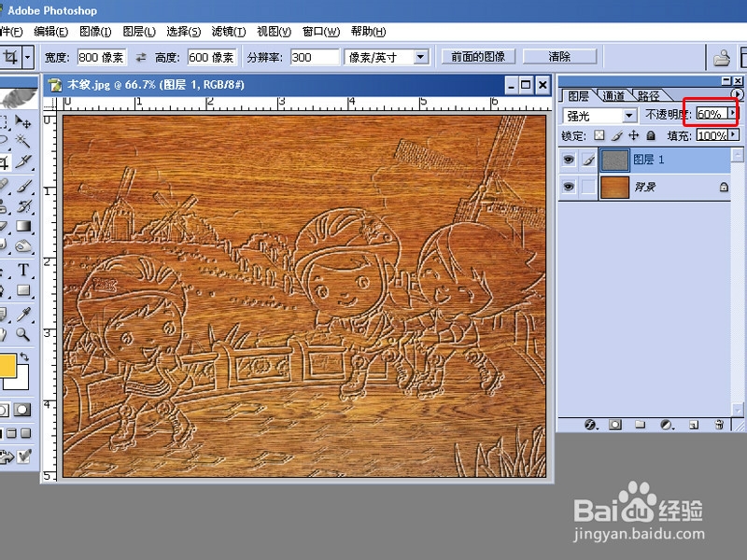
Task: Open the 编辑(E) menu
Action: point(51,32)
